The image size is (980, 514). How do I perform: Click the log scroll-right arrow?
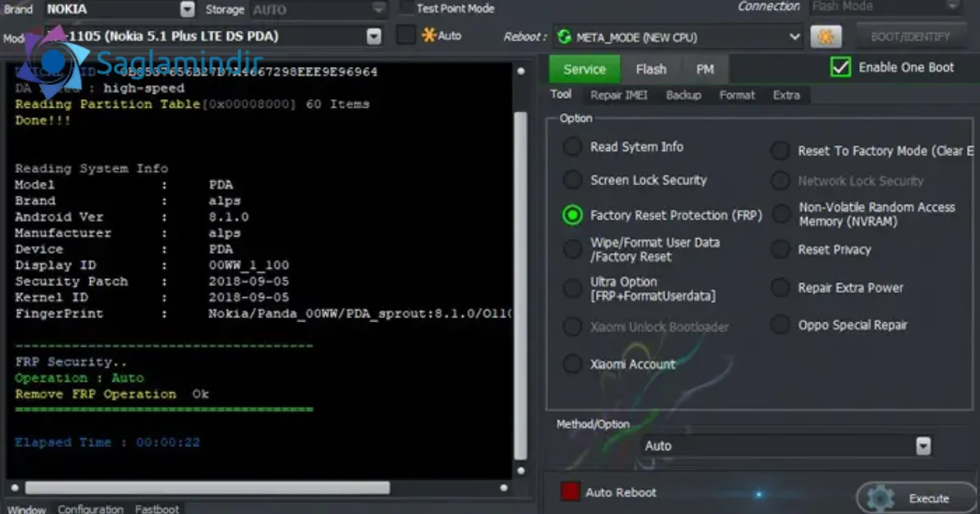point(503,488)
